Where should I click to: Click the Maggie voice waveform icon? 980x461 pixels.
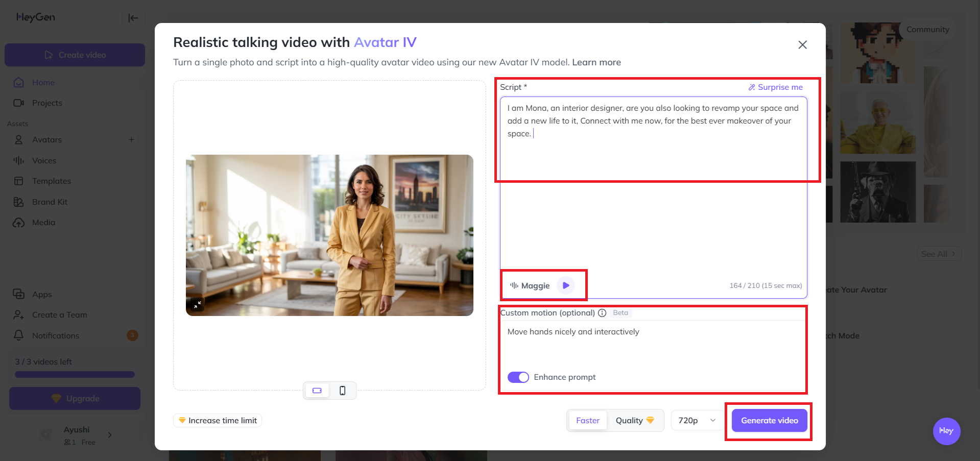pos(514,285)
